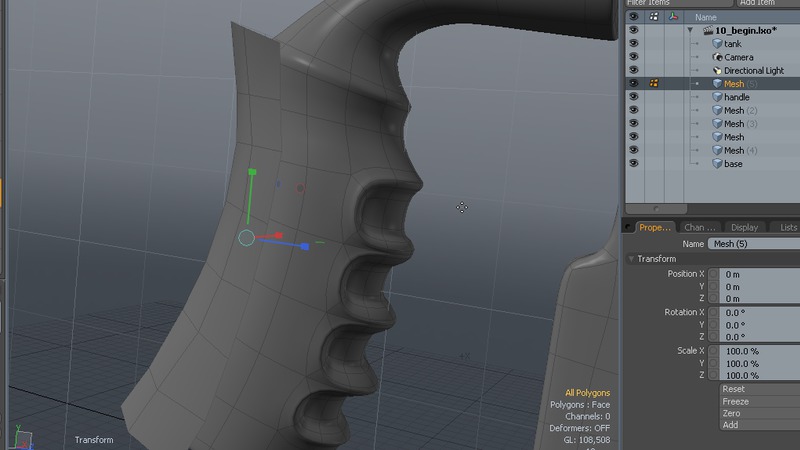
Task: Click the Directional Light item icon
Action: click(x=717, y=70)
